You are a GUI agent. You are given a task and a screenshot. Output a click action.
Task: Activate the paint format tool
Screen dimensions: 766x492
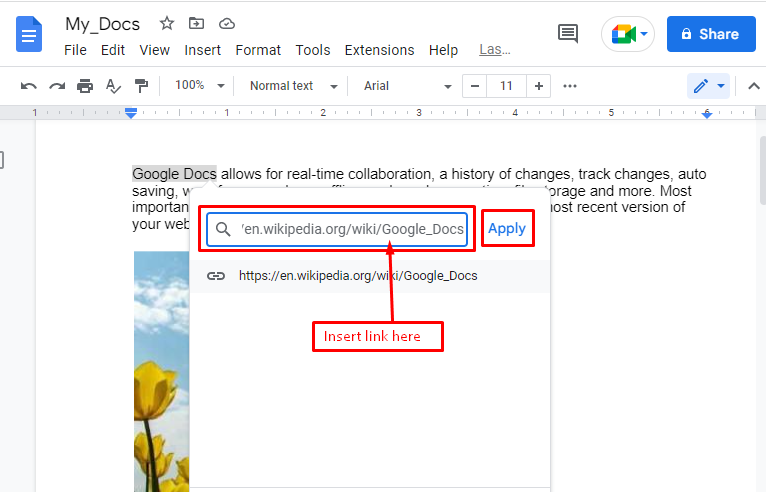(141, 86)
